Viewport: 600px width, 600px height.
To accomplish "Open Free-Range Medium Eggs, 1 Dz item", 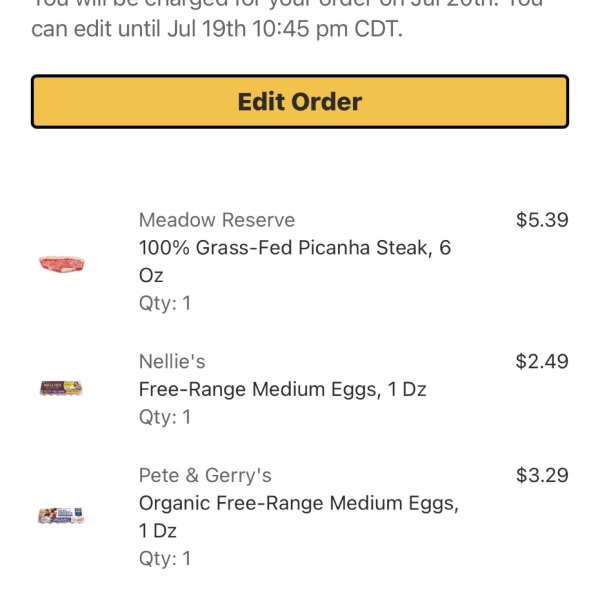I will pos(282,390).
